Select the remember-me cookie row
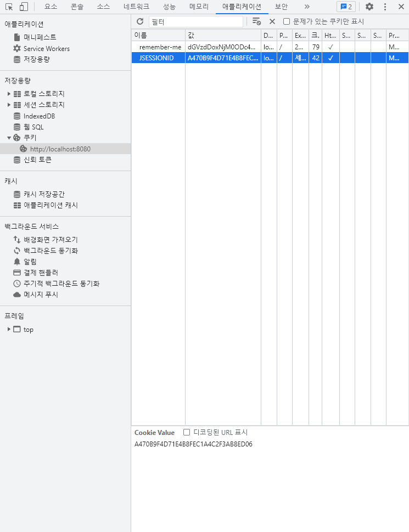Screen dimensions: 409x532 pyautogui.click(x=270, y=47)
